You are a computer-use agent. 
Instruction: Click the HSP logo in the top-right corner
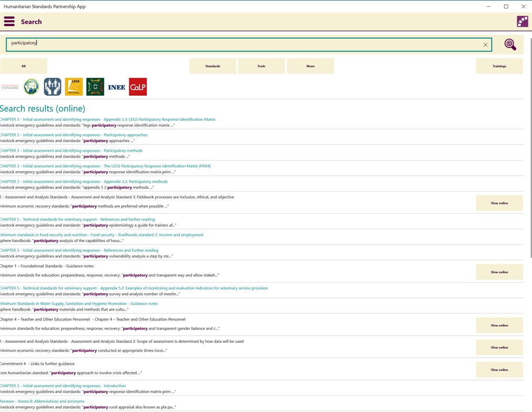(x=522, y=21)
